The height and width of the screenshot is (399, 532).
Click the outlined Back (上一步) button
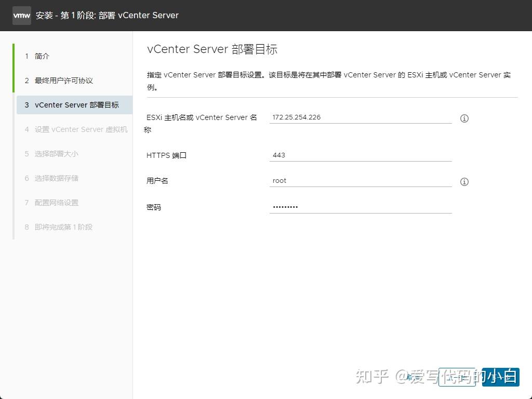point(457,377)
